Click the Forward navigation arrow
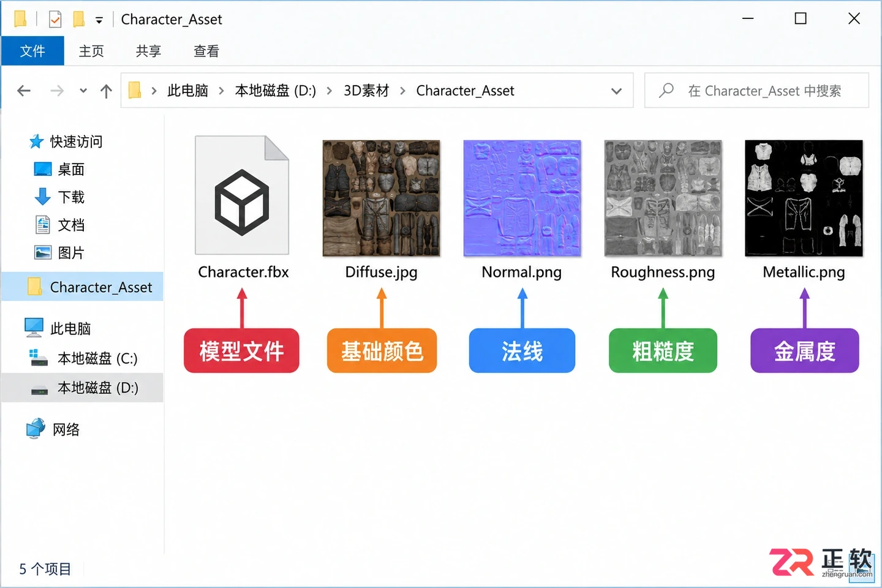The image size is (882, 588). point(57,91)
